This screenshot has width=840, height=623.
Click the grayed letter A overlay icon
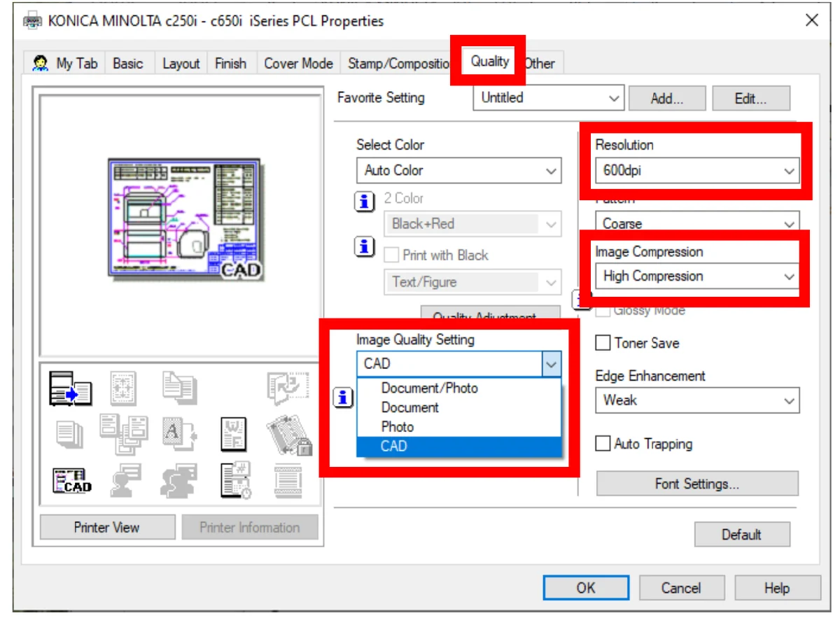(x=179, y=434)
